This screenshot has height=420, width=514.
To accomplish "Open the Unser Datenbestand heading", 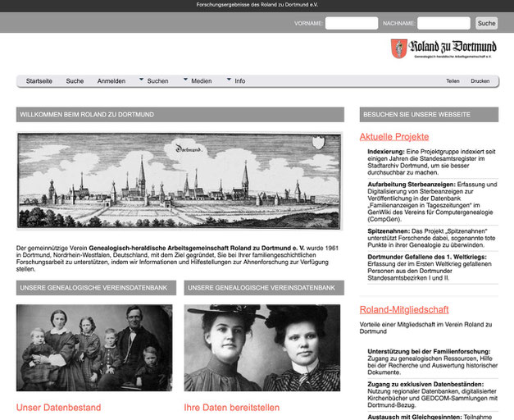I will 59,408.
